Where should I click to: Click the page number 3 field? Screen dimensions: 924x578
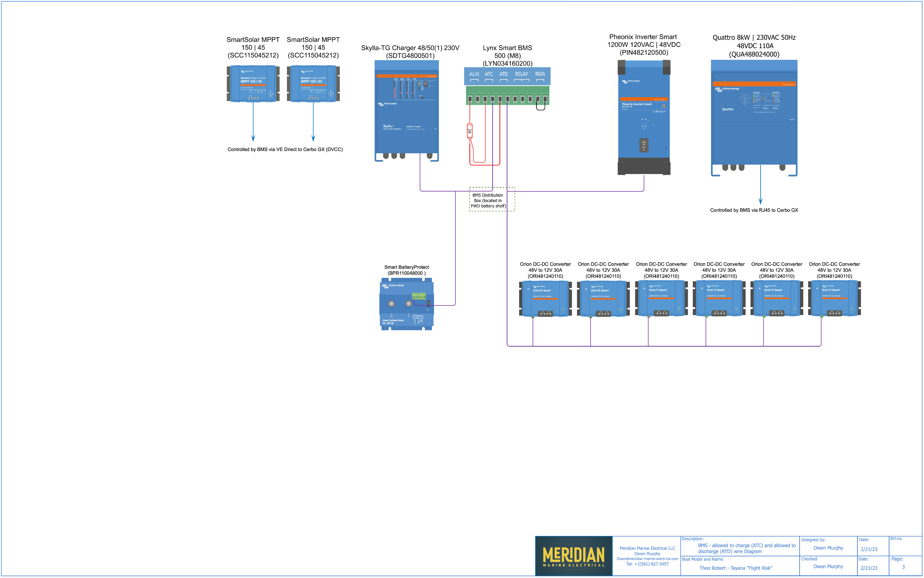[903, 567]
